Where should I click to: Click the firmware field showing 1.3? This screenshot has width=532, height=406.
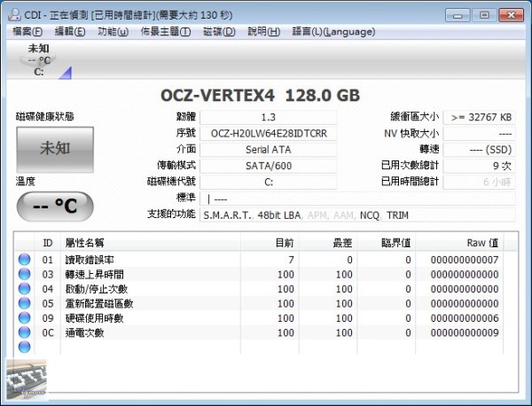269,117
